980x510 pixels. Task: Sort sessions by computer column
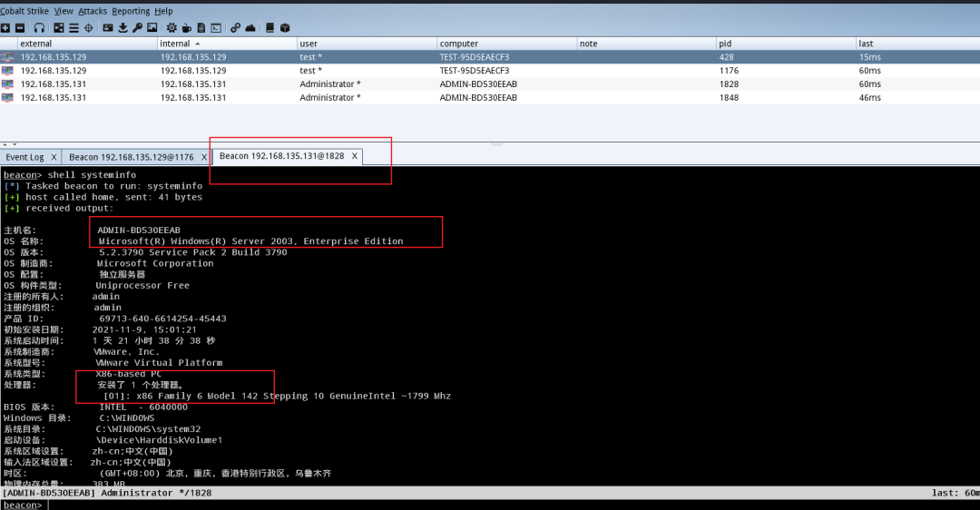click(507, 44)
